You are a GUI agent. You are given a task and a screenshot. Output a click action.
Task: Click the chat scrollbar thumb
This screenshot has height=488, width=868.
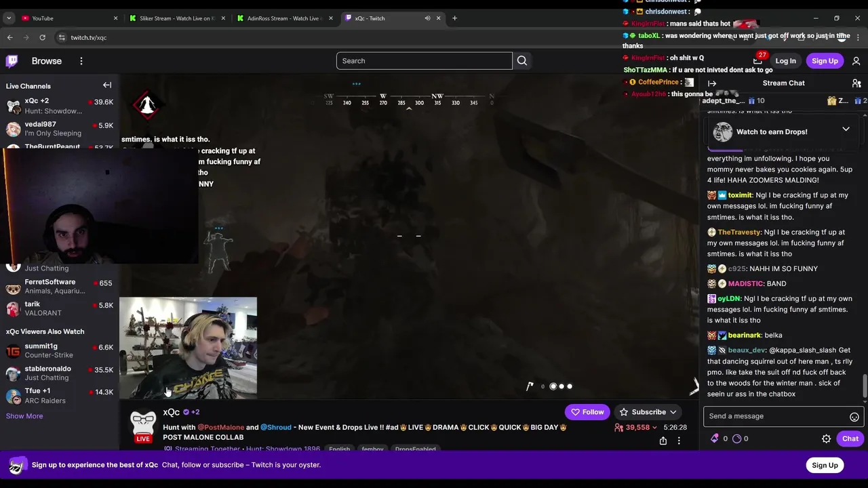tap(864, 387)
